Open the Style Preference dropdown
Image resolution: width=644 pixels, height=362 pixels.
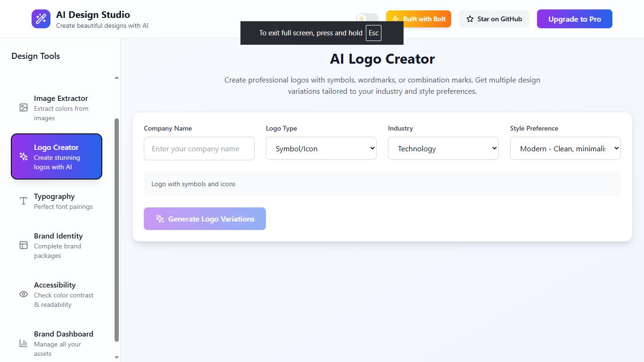[565, 148]
